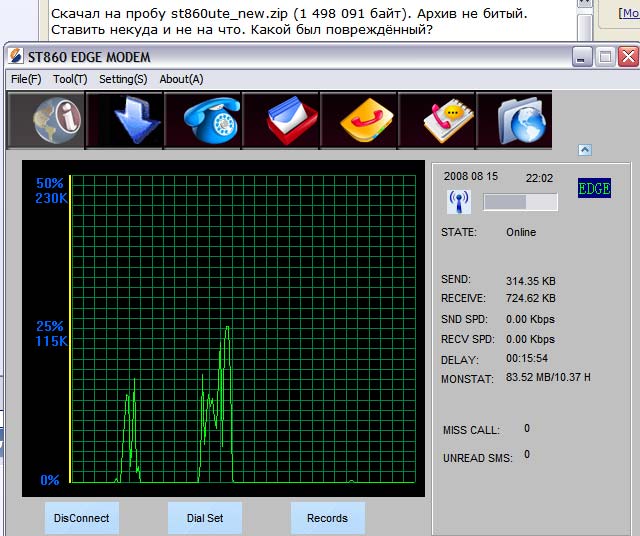The height and width of the screenshot is (536, 640).
Task: Click the MISS CALL label
Action: coord(471,430)
